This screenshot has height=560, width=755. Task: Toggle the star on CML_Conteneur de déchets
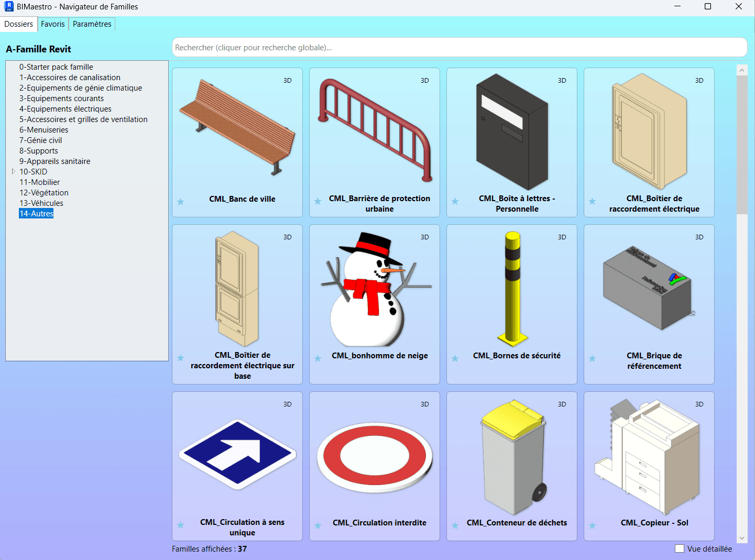(455, 525)
